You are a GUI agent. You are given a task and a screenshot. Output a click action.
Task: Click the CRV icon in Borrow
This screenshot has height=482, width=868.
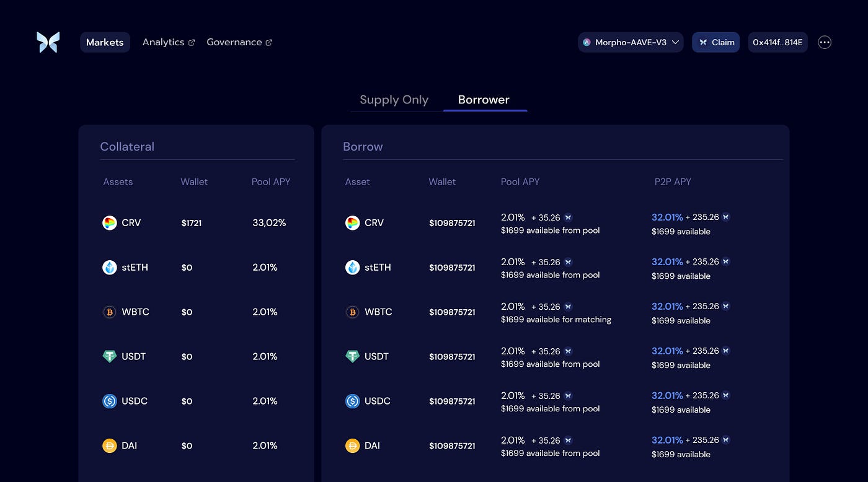353,223
